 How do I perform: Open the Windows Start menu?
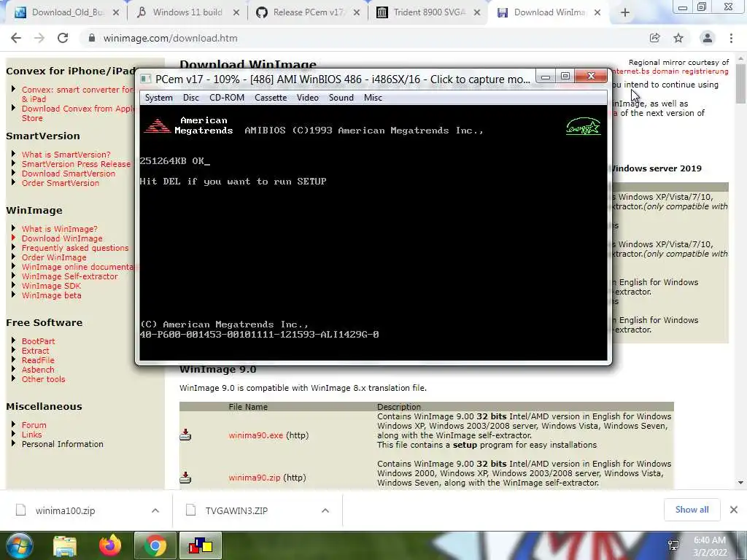click(x=18, y=545)
